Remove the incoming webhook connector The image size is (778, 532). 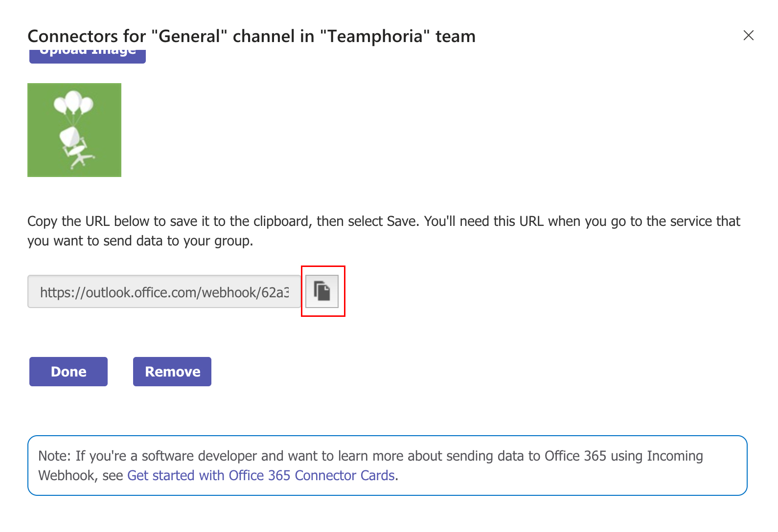172,372
